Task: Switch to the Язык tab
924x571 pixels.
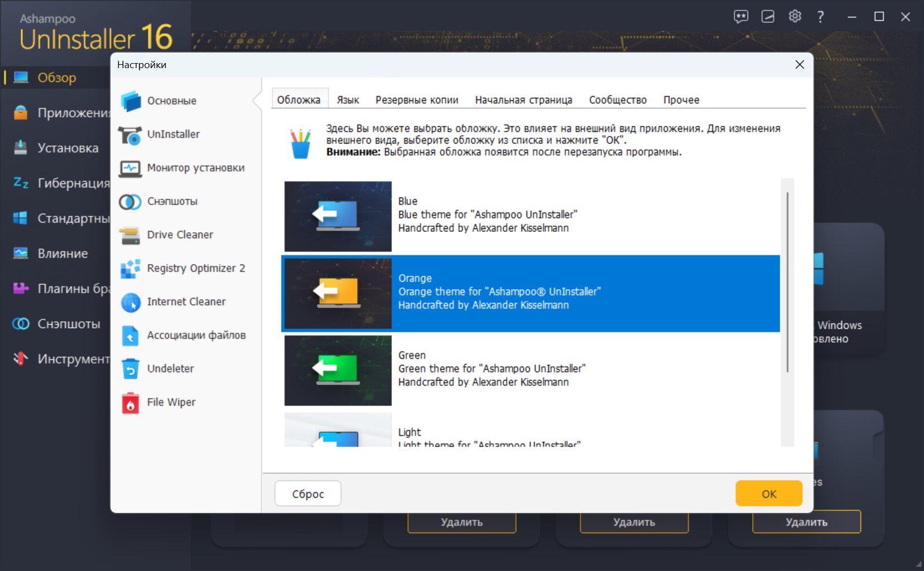Action: click(348, 100)
